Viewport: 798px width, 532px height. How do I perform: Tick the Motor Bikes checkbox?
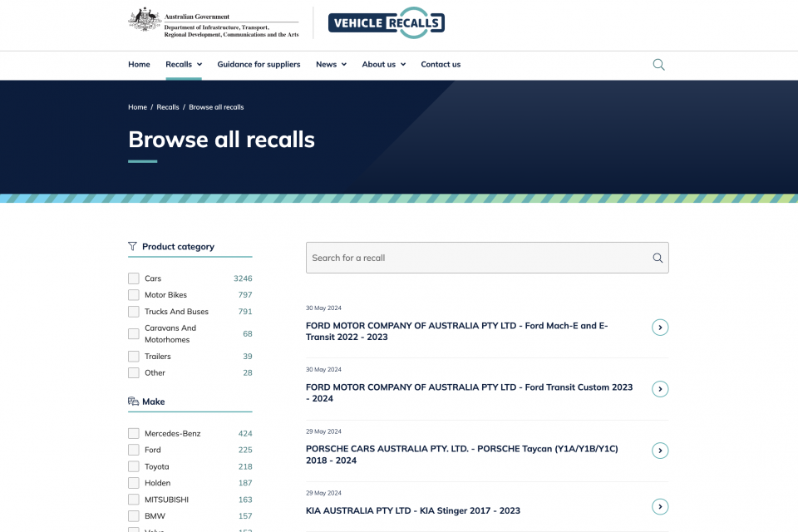(x=134, y=295)
